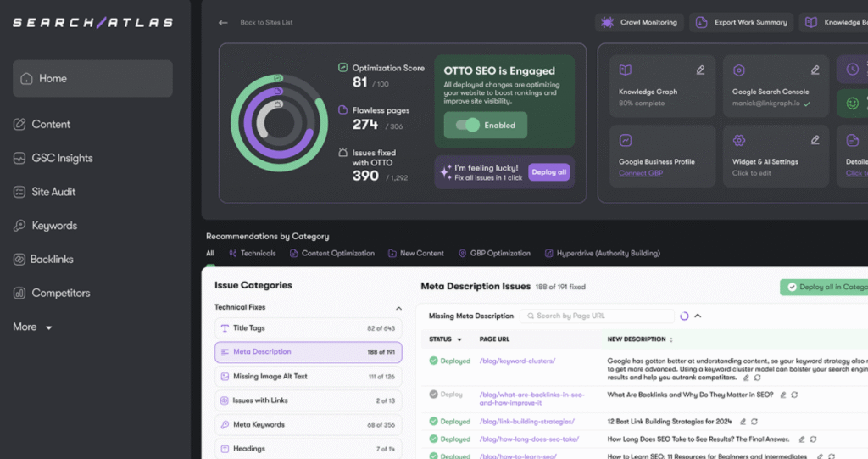Open Site Audit page
Viewport: 868px width, 459px height.
click(44, 192)
